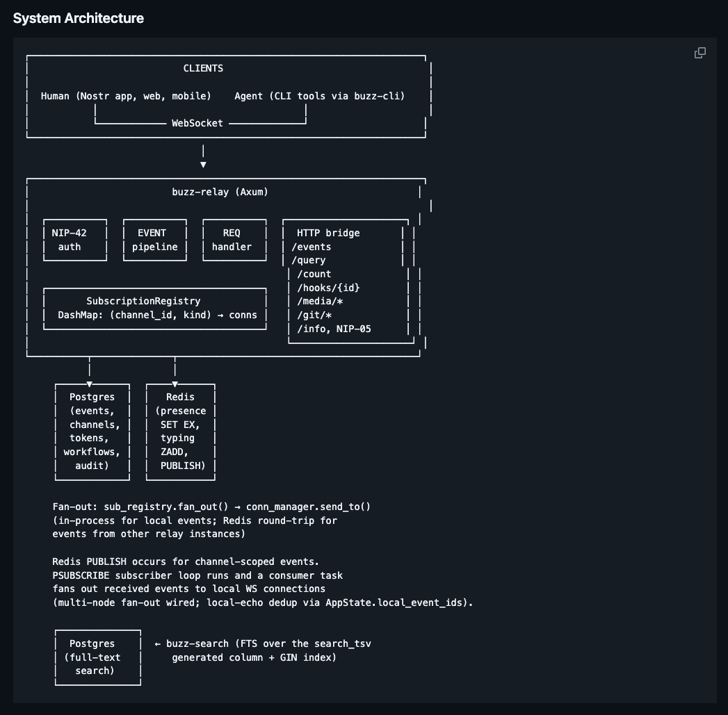Click the '/hooks/{id}' route text
Image resolution: width=728 pixels, height=715 pixels.
[328, 288]
